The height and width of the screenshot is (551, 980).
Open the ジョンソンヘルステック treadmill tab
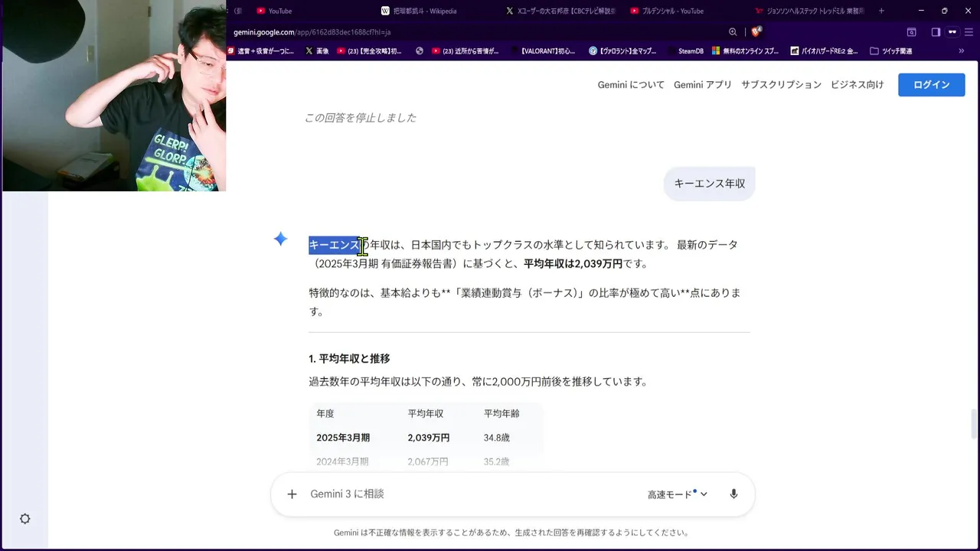coord(810,11)
